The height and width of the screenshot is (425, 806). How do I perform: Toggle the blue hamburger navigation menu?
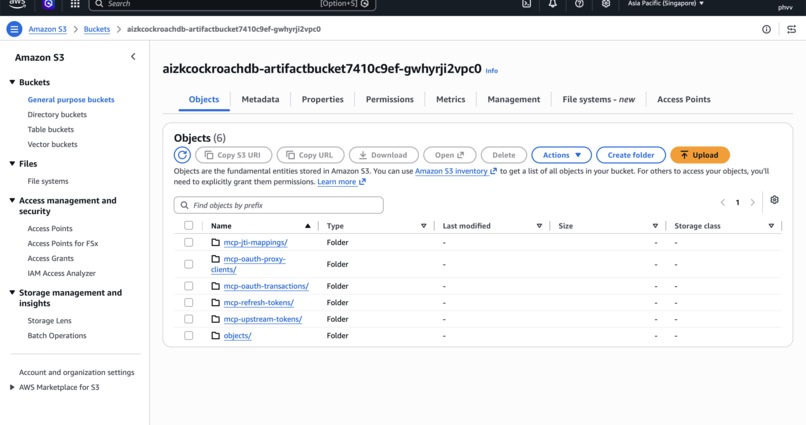(14, 29)
